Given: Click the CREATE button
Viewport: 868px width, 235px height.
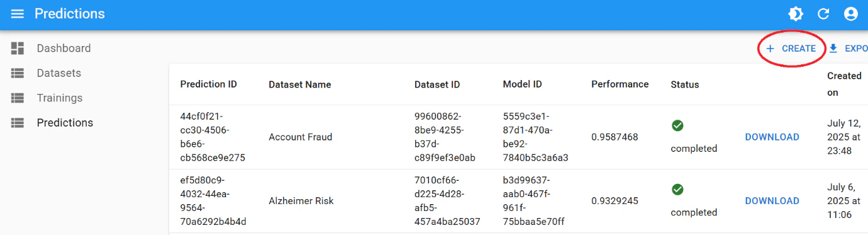Looking at the screenshot, I should click(x=791, y=49).
